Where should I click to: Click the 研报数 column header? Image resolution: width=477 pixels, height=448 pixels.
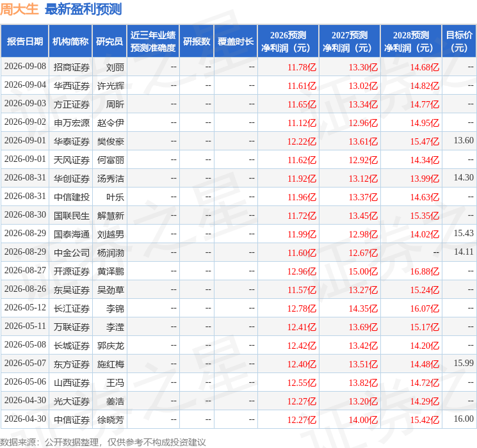[197, 42]
